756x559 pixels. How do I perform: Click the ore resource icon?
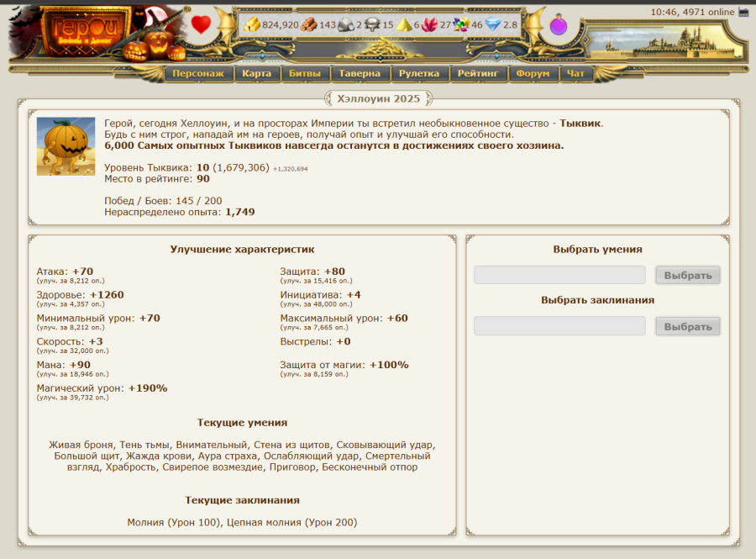345,25
